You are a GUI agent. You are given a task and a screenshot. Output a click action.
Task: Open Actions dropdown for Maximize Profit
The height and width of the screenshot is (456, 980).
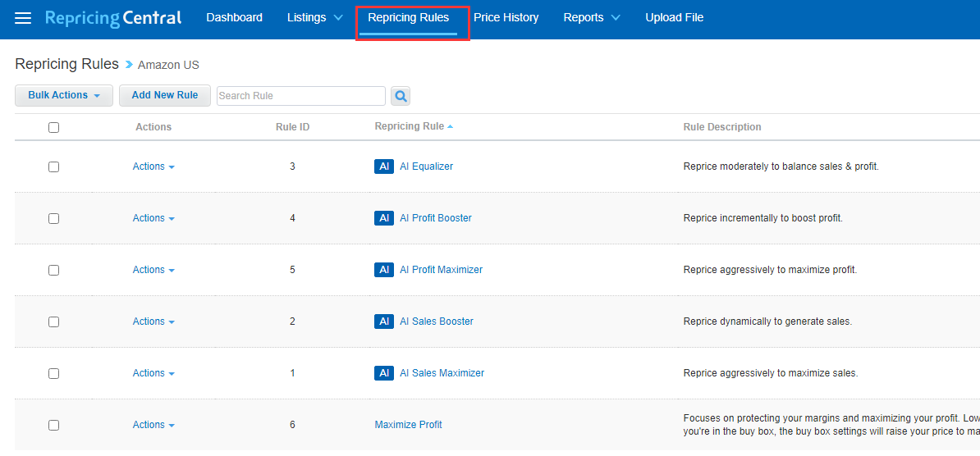point(153,425)
